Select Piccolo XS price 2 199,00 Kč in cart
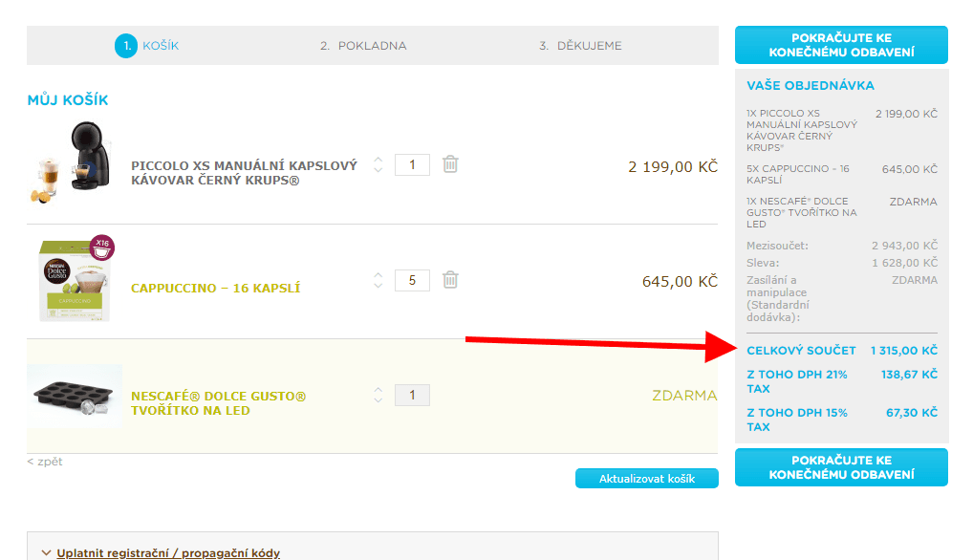Screen dimensions: 973x560 click(x=673, y=167)
